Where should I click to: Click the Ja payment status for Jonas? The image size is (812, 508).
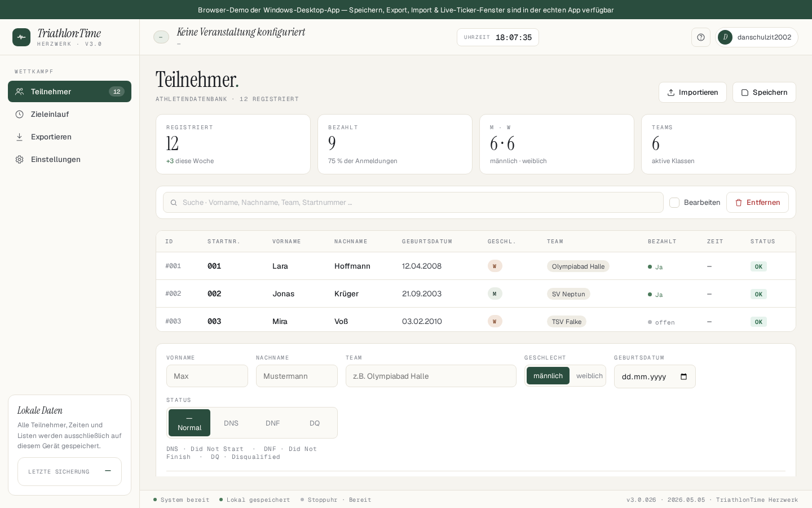(655, 295)
